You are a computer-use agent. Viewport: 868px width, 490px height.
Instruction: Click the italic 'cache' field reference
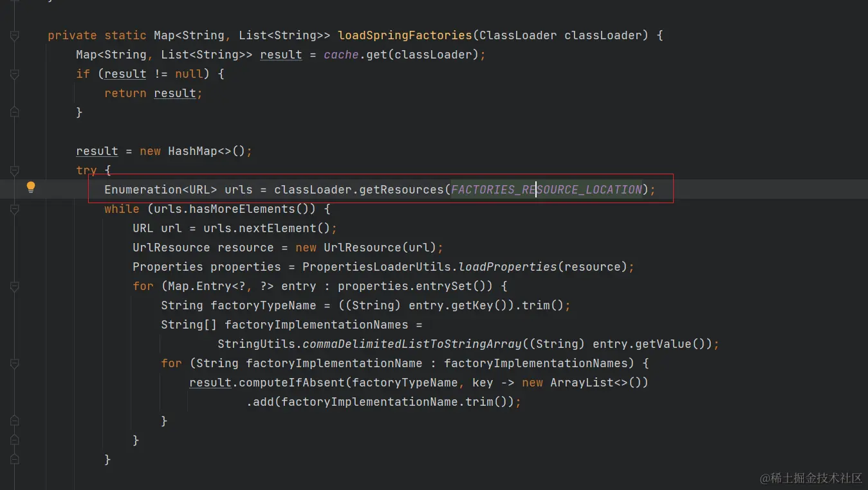(341, 55)
